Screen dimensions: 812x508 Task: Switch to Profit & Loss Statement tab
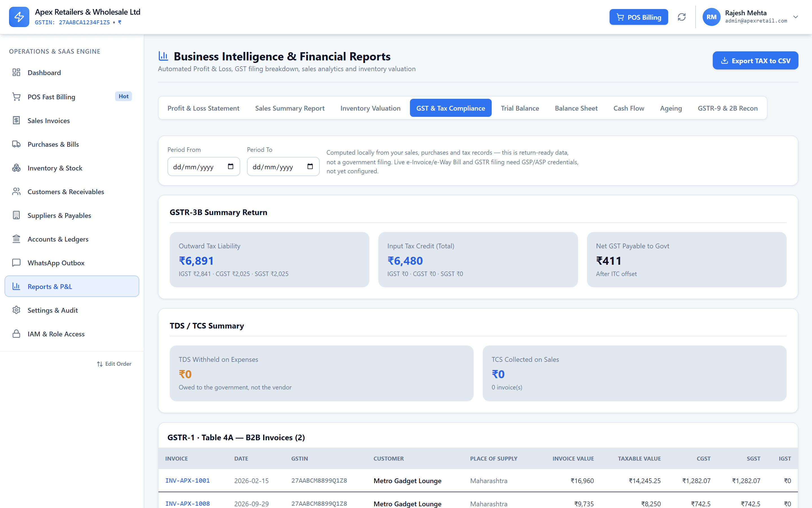pyautogui.click(x=203, y=108)
